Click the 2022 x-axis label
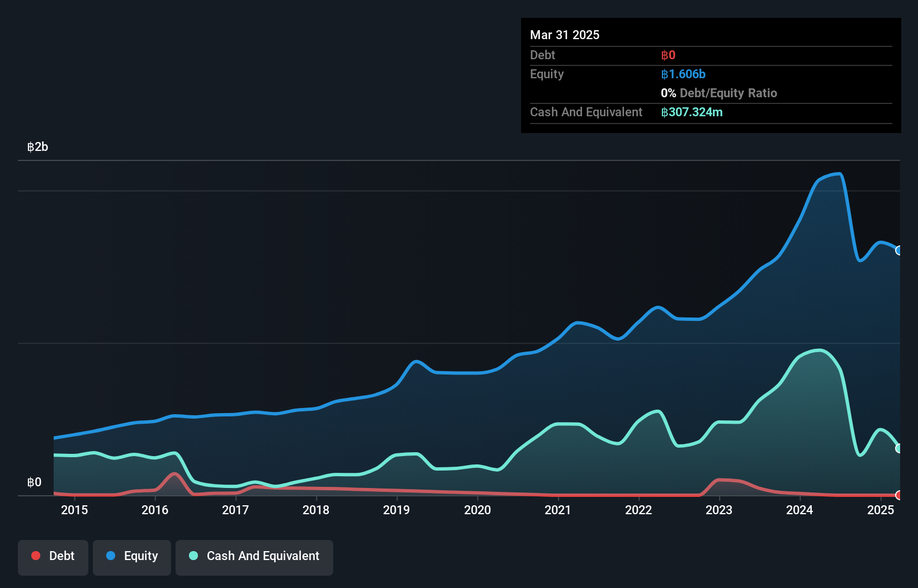 tap(638, 510)
